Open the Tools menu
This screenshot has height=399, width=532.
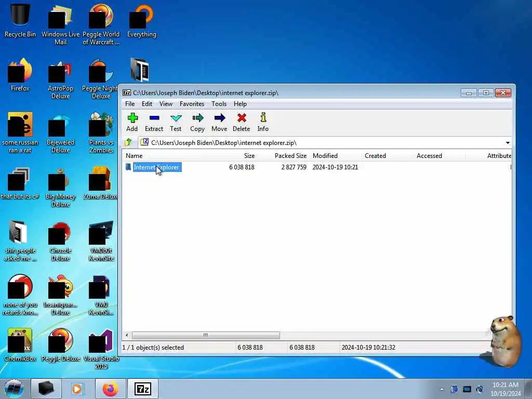coord(219,104)
